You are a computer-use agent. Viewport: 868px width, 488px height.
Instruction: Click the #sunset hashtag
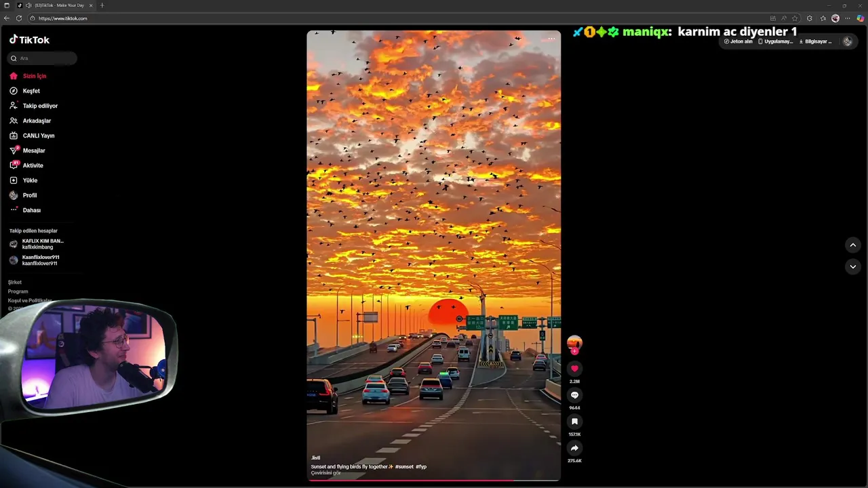[x=404, y=467]
